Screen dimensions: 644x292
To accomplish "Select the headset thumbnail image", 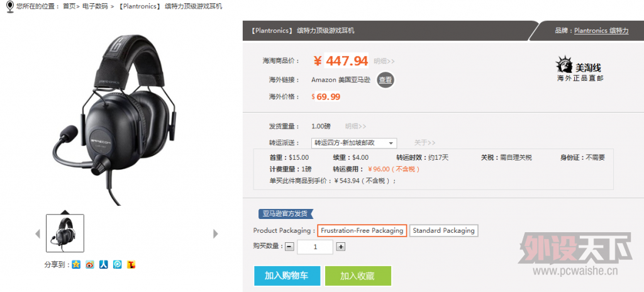I will tap(65, 233).
